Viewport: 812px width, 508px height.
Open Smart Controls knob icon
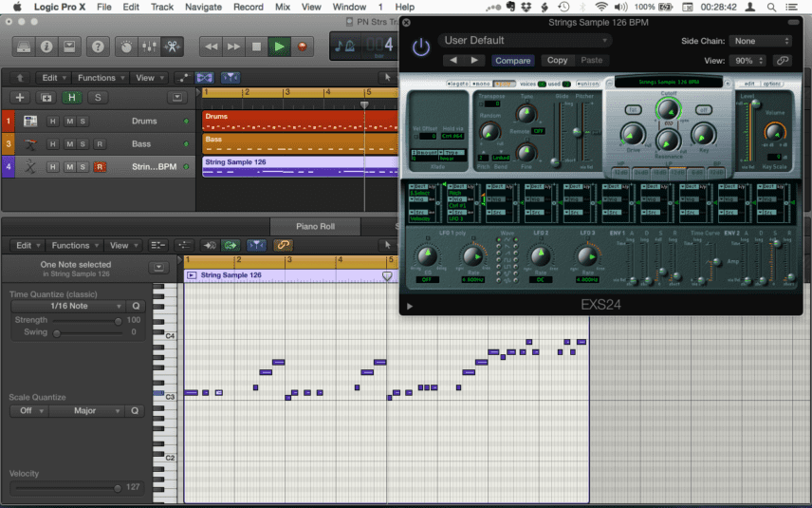tap(126, 47)
